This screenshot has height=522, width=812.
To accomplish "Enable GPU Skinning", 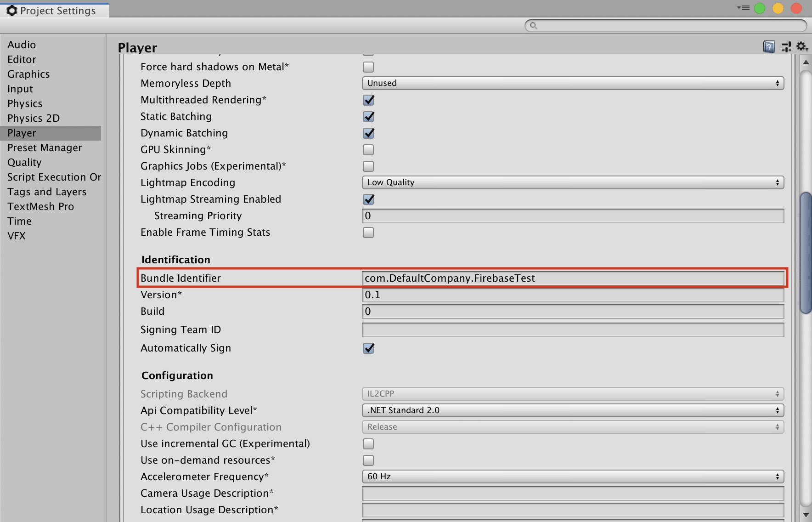I will (x=368, y=149).
